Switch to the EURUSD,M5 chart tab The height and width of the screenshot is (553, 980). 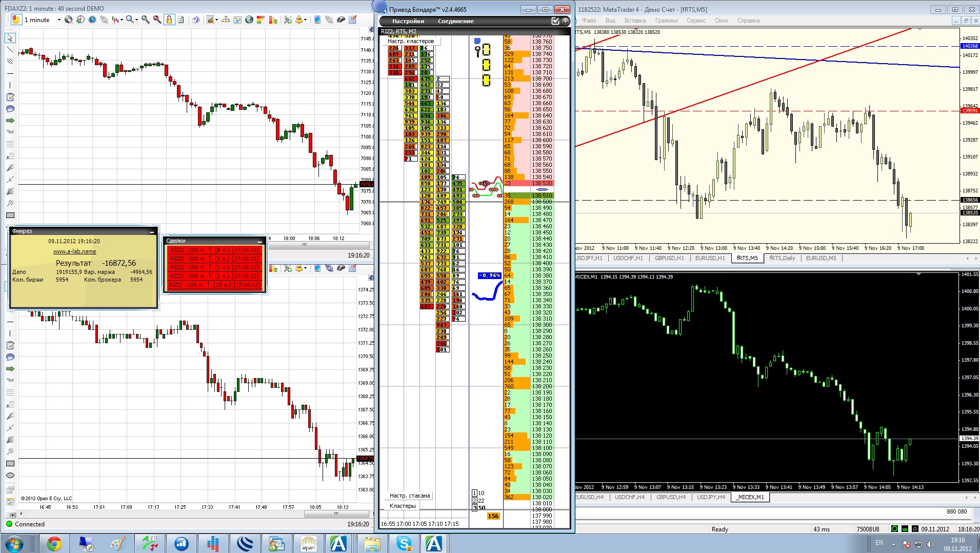pyautogui.click(x=821, y=258)
